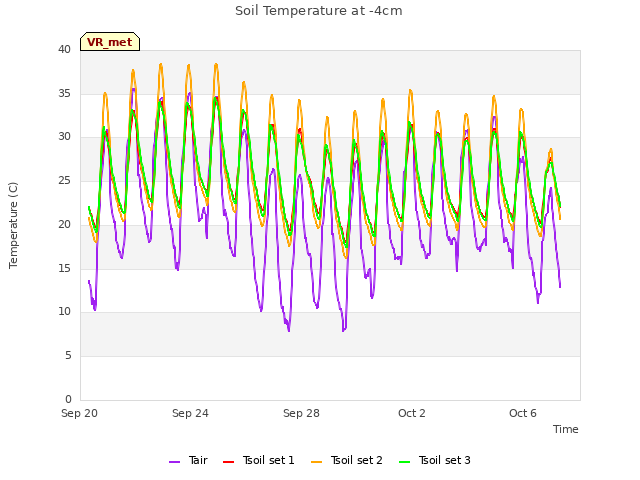This screenshot has width=640, height=480.
Task: Click the orange Tsoil set 2 color marker
Action: pyautogui.click(x=317, y=462)
